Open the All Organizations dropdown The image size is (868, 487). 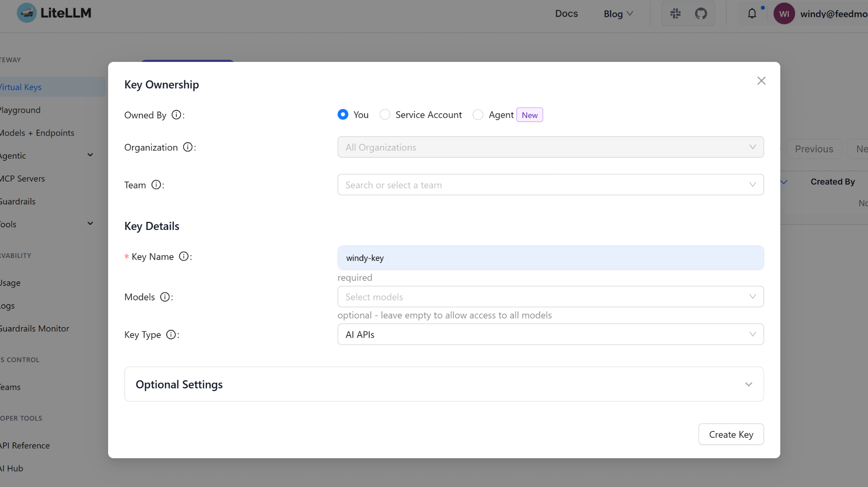551,147
